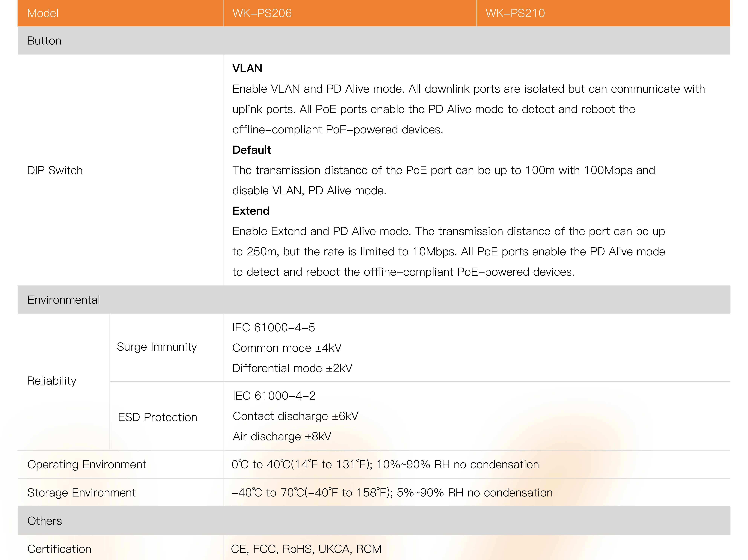748x560 pixels.
Task: Click the Reliability label cell
Action: click(x=52, y=381)
